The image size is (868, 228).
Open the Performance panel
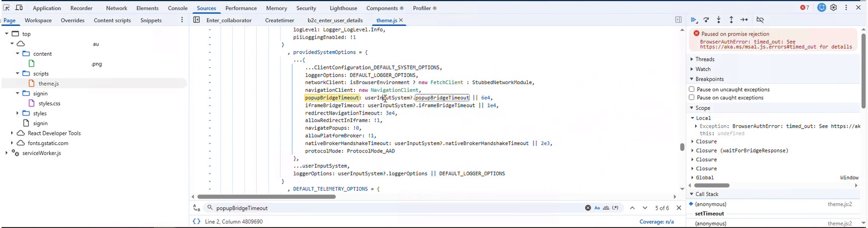(x=241, y=8)
